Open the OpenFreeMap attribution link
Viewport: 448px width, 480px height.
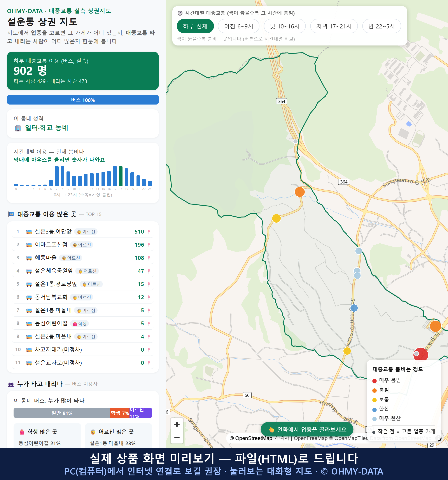tap(311, 438)
